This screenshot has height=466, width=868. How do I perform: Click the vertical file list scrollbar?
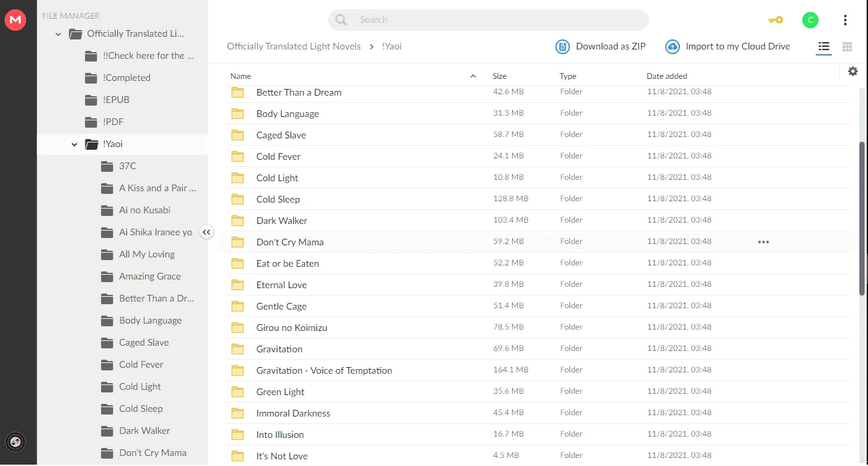pos(862,218)
